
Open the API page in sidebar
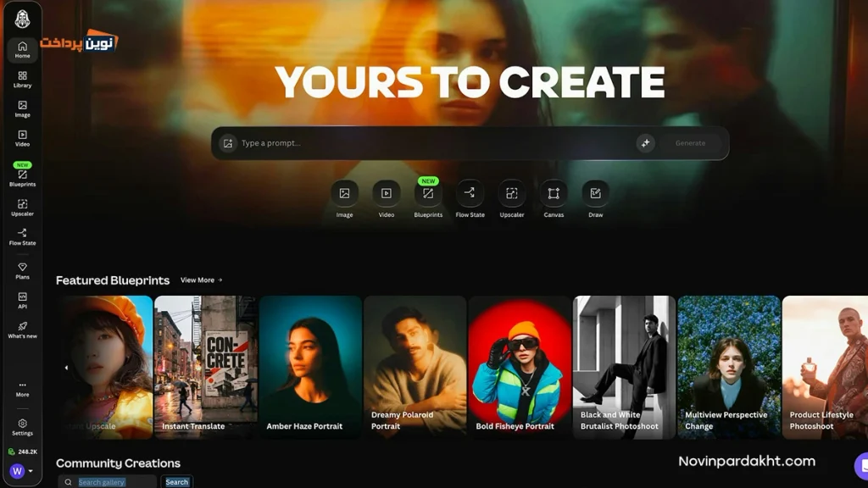(22, 301)
